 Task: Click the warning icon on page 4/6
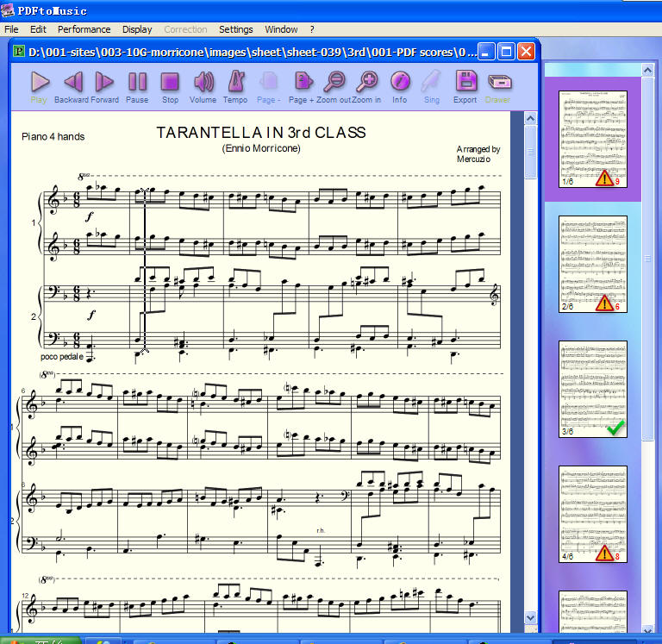[x=604, y=553]
